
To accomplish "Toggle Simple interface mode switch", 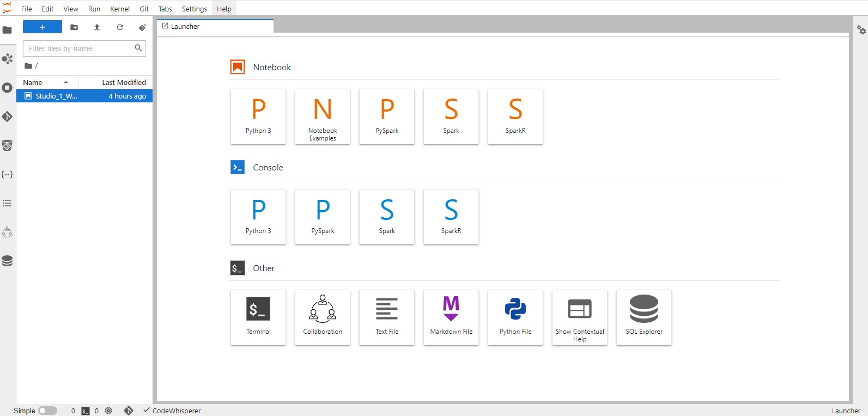I will click(x=47, y=411).
